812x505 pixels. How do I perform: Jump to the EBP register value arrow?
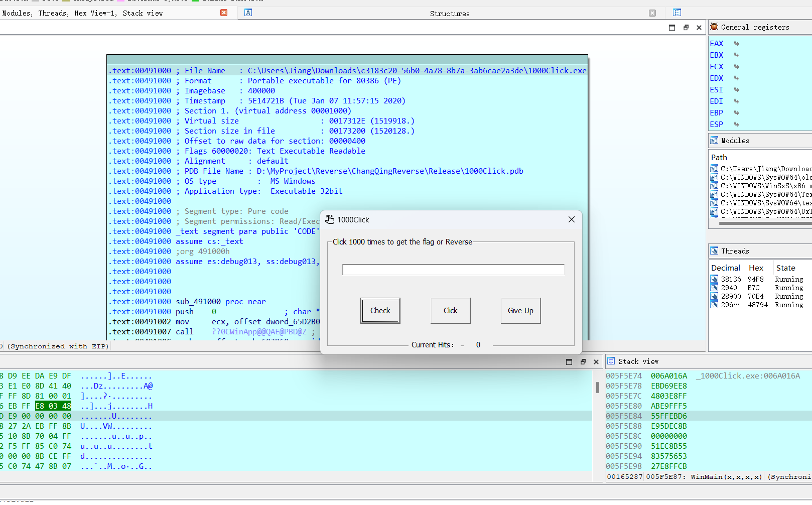click(x=737, y=113)
